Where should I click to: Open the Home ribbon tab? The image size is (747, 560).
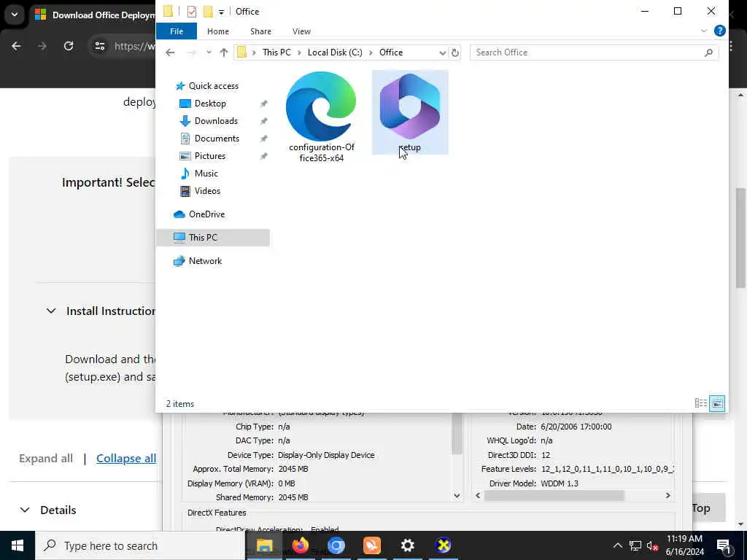pos(217,31)
